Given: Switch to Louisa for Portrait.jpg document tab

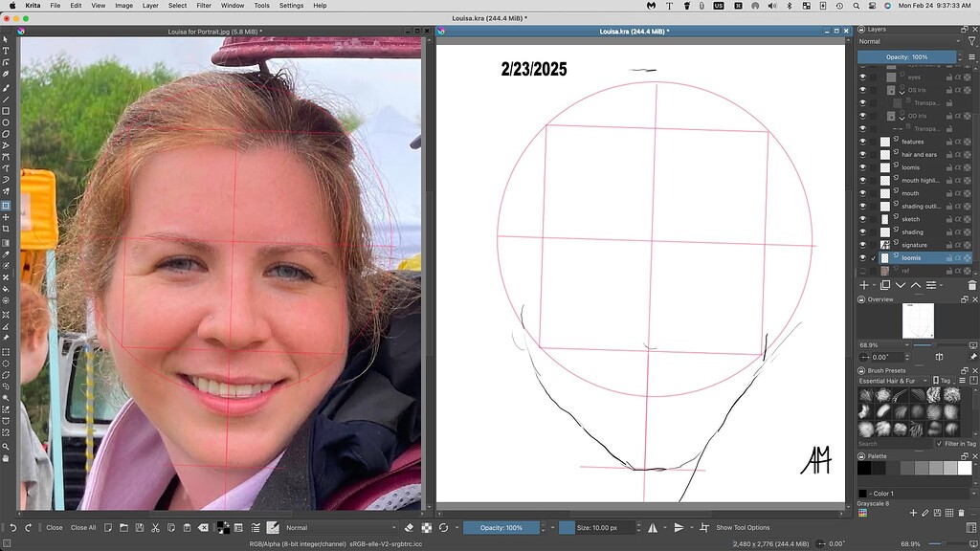Looking at the screenshot, I should coord(215,32).
